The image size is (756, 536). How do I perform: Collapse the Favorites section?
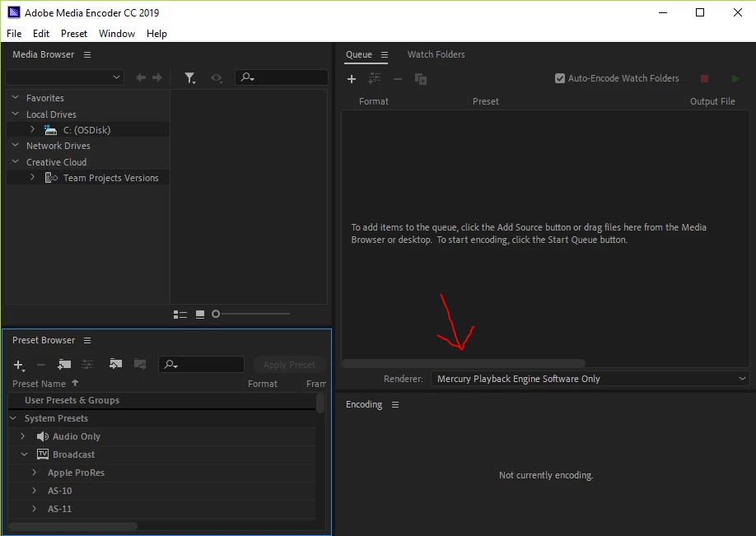(16, 97)
